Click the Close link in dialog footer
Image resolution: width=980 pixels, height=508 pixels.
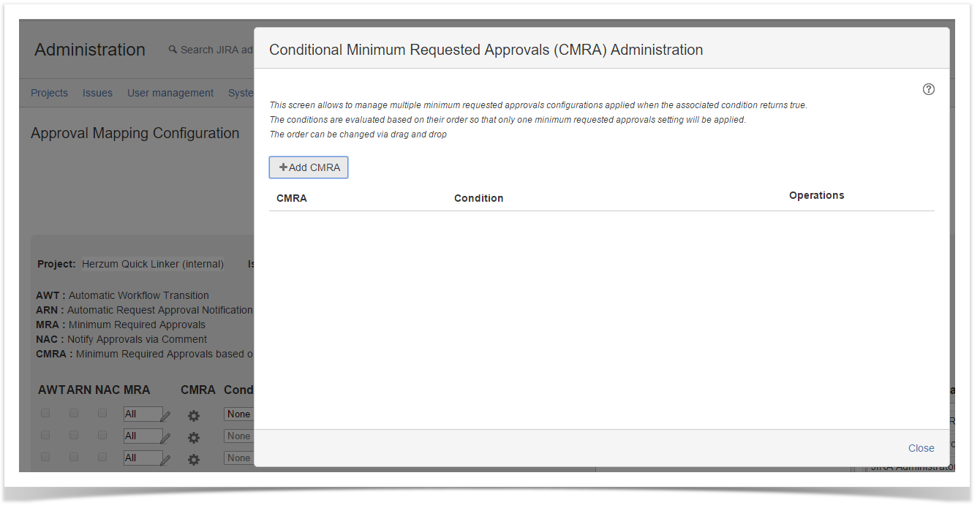click(921, 448)
